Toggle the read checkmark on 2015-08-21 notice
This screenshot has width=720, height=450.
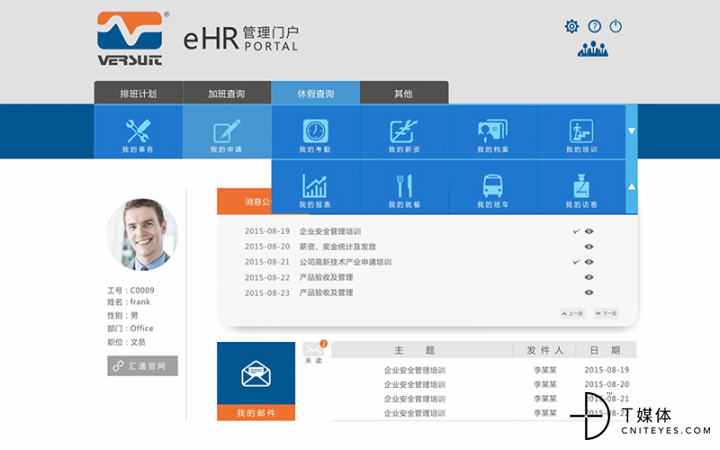click(x=576, y=262)
